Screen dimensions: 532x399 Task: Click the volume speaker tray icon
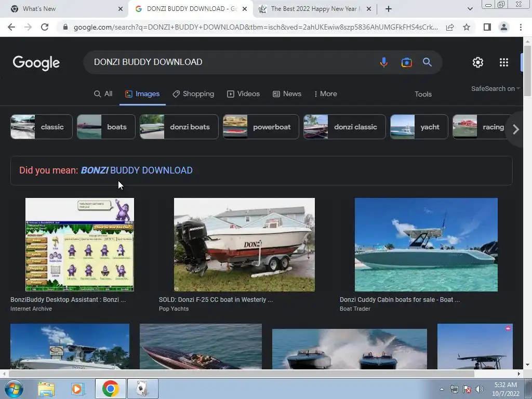(x=479, y=390)
